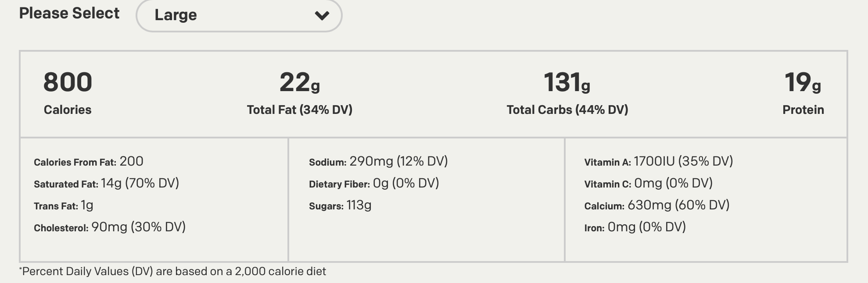This screenshot has width=868, height=283.
Task: Click the Sodium 290mg entry
Action: coord(378,162)
